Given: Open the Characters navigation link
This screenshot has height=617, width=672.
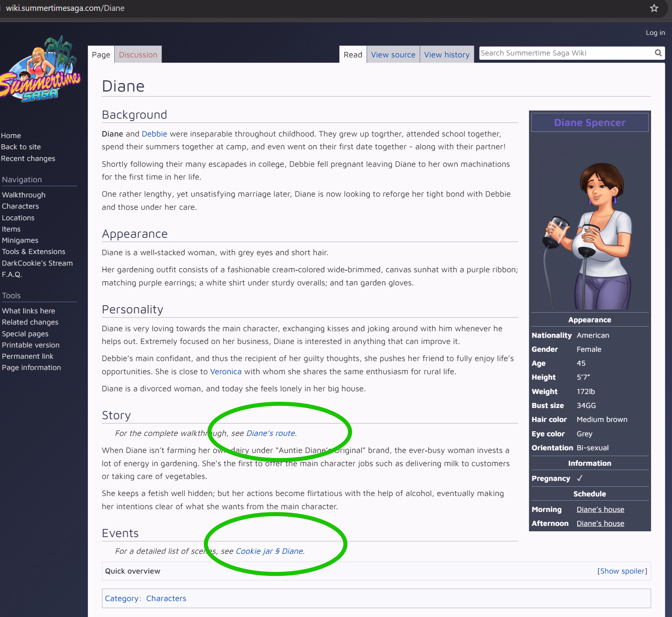Looking at the screenshot, I should tap(21, 206).
